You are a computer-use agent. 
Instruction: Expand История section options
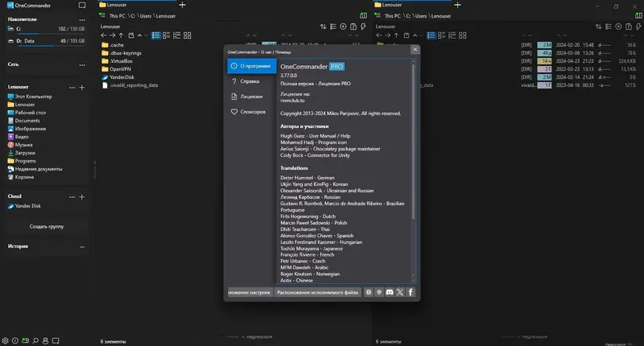(82, 247)
